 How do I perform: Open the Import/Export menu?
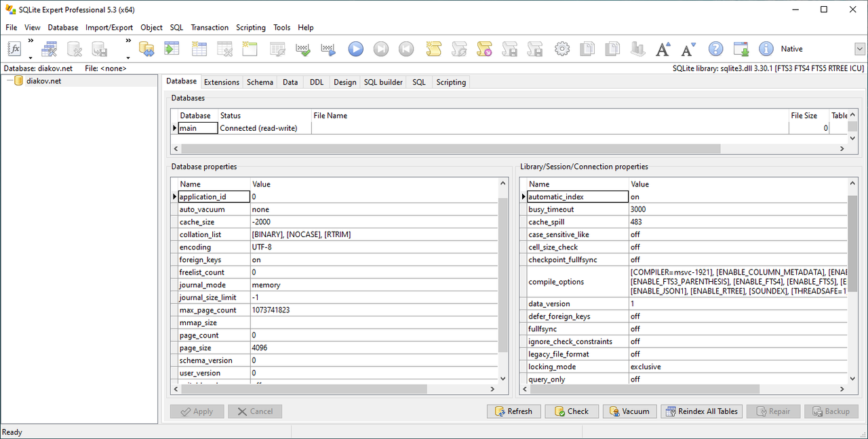coord(109,28)
